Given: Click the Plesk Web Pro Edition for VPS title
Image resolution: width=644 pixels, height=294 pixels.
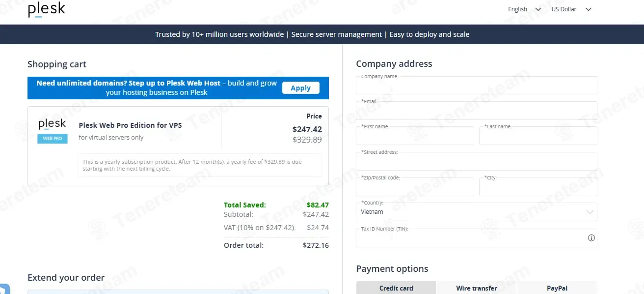Looking at the screenshot, I should click(x=130, y=125).
